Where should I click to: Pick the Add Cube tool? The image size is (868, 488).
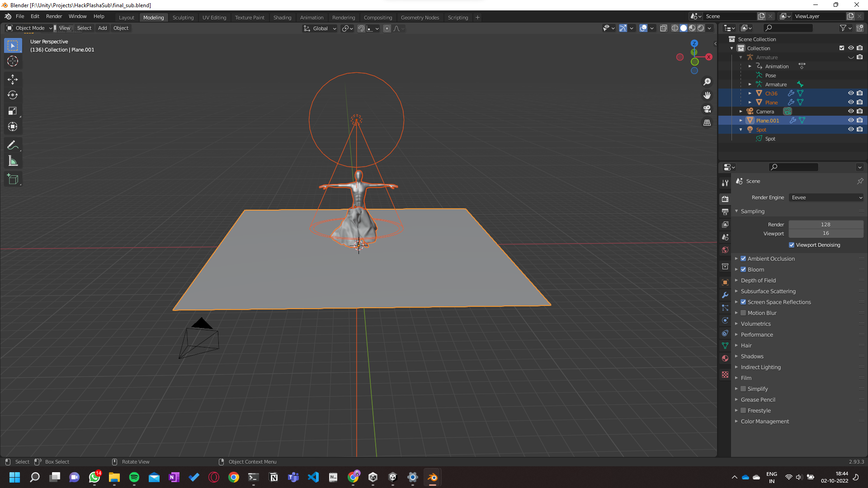pyautogui.click(x=13, y=179)
